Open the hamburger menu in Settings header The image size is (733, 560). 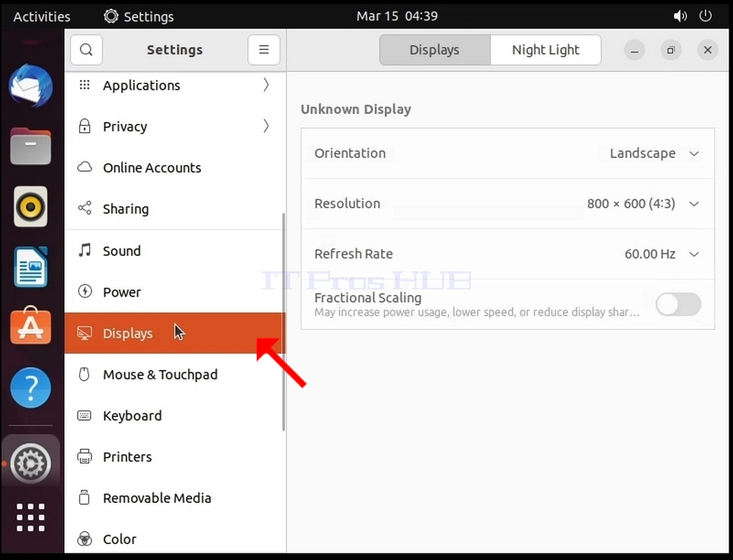click(264, 49)
